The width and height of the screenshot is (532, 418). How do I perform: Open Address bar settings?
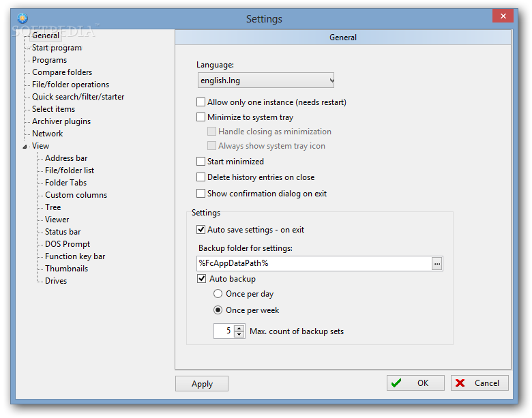[x=66, y=158]
